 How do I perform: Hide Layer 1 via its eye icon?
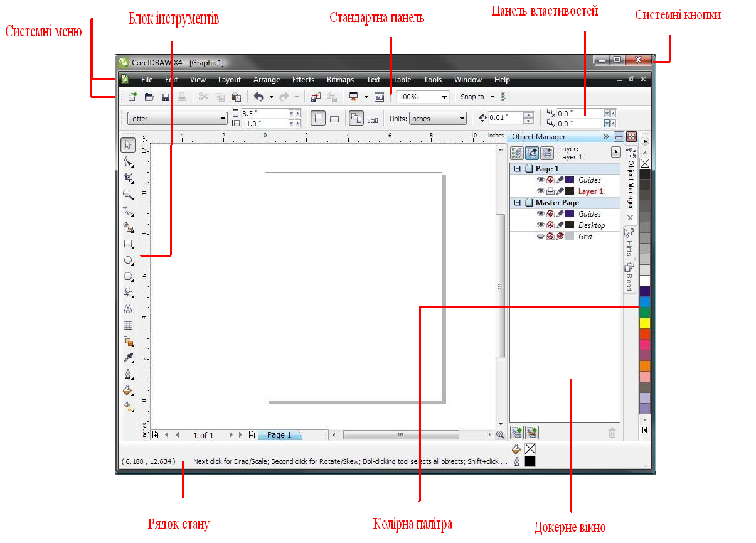tap(540, 191)
